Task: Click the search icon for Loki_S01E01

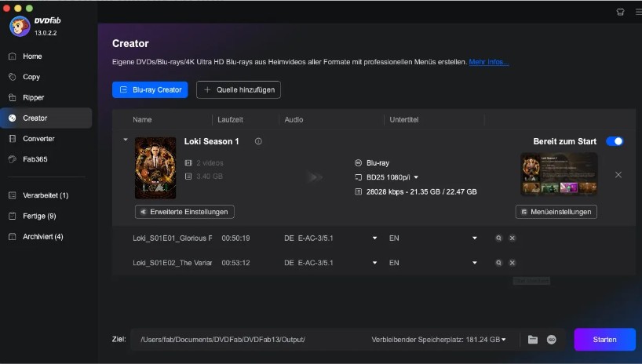Action: 498,238
